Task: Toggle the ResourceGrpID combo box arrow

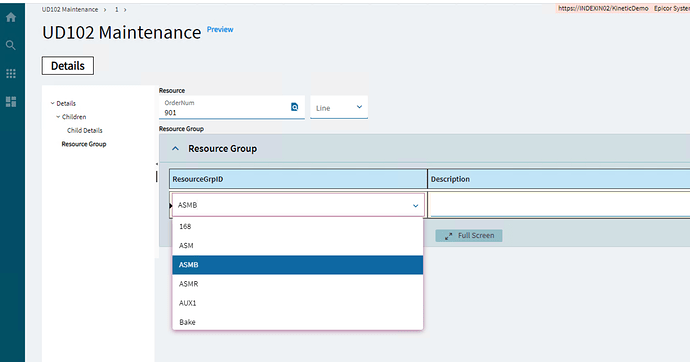Action: click(415, 205)
